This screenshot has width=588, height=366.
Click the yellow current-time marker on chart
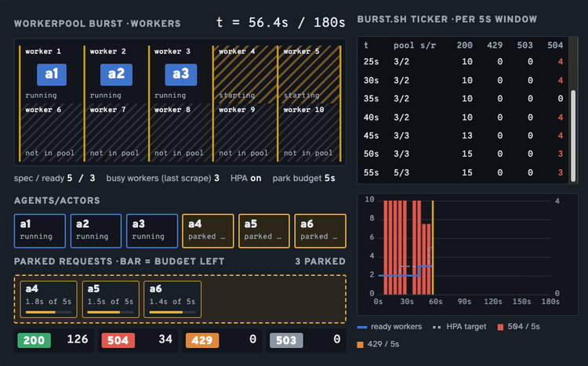pos(433,248)
